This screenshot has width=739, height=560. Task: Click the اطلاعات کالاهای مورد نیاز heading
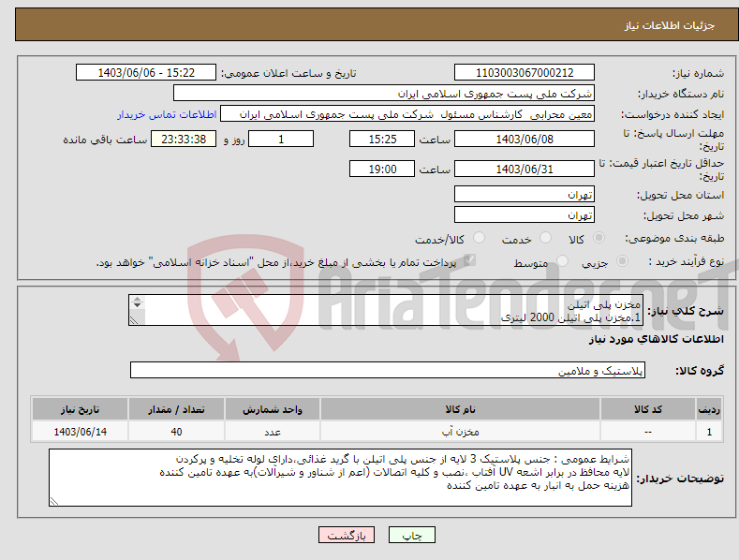click(x=656, y=339)
